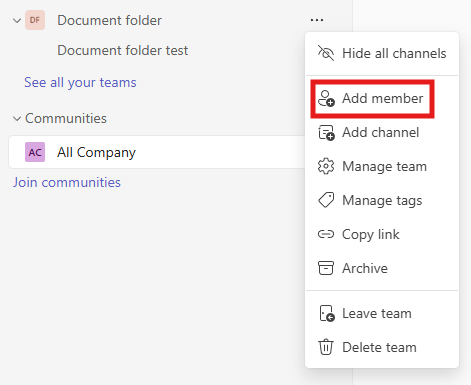Image resolution: width=471 pixels, height=385 pixels.
Task: Click the Communities section heading
Action: click(66, 118)
